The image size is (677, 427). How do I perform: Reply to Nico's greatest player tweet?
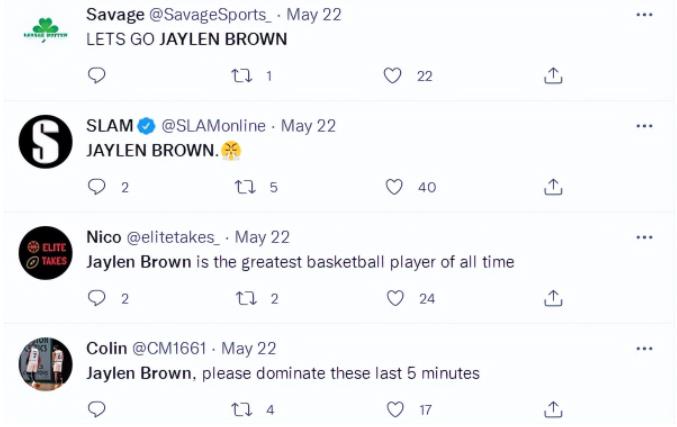(97, 298)
